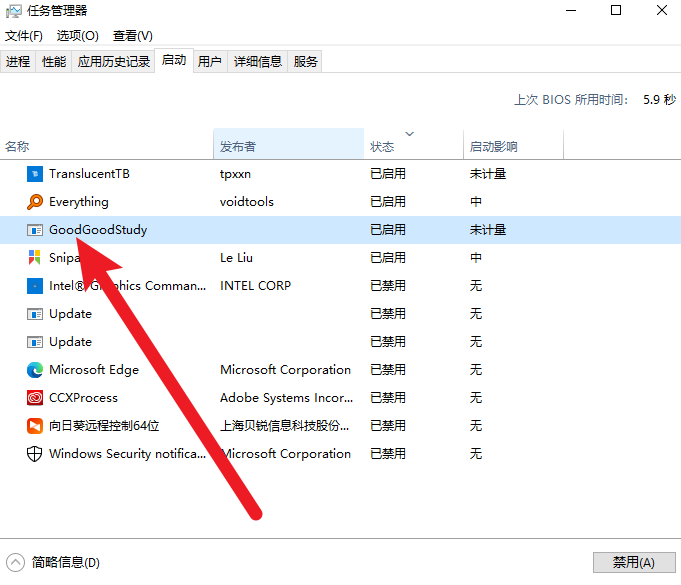The width and height of the screenshot is (681, 585).
Task: Select the 启动 tab
Action: click(174, 60)
